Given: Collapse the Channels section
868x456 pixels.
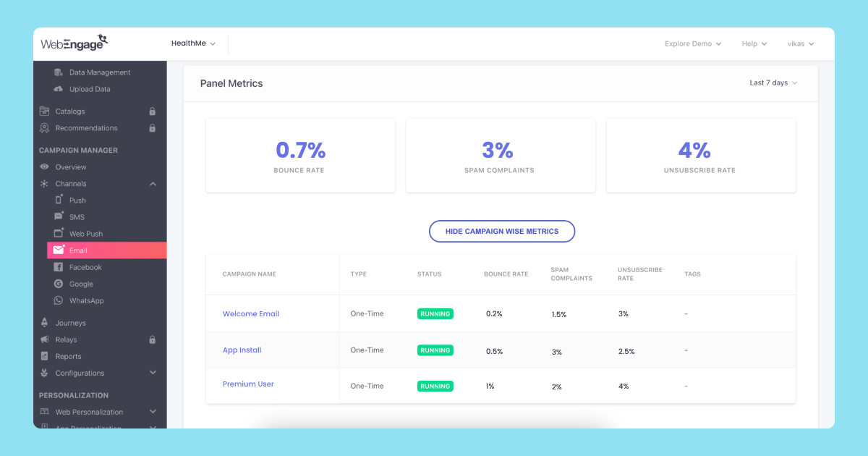Looking at the screenshot, I should pyautogui.click(x=153, y=183).
